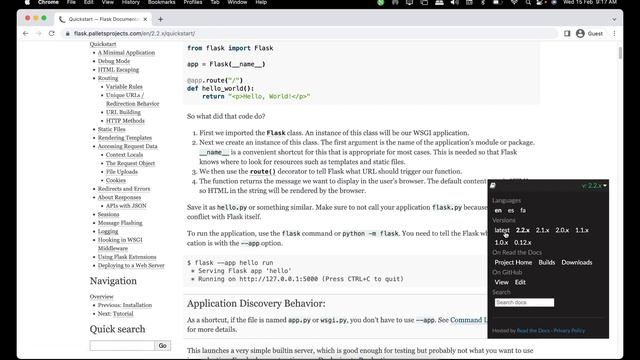Open the Window menu
The height and width of the screenshot is (360, 640).
(x=237, y=2)
